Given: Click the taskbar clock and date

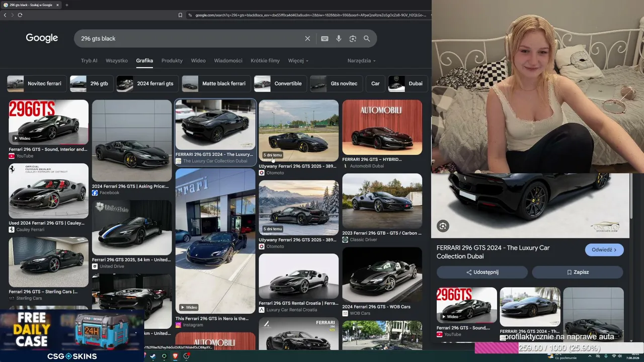Looking at the screenshot, I should point(632,356).
